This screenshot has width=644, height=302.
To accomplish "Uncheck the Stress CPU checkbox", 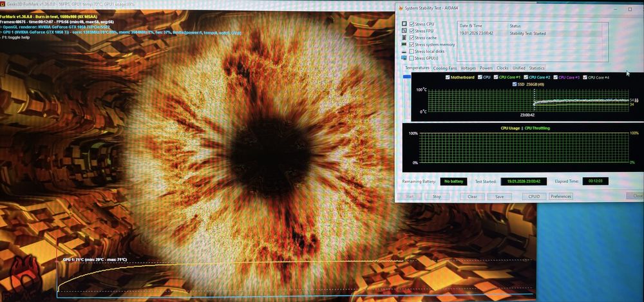I will tap(412, 24).
